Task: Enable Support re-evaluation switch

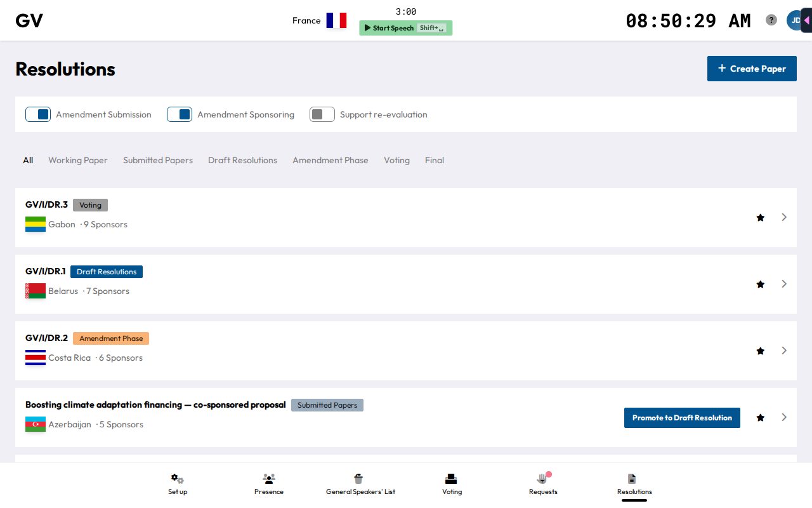Action: point(322,114)
